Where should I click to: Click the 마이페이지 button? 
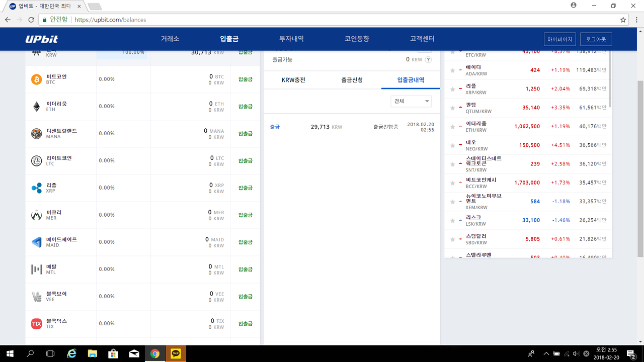[560, 39]
